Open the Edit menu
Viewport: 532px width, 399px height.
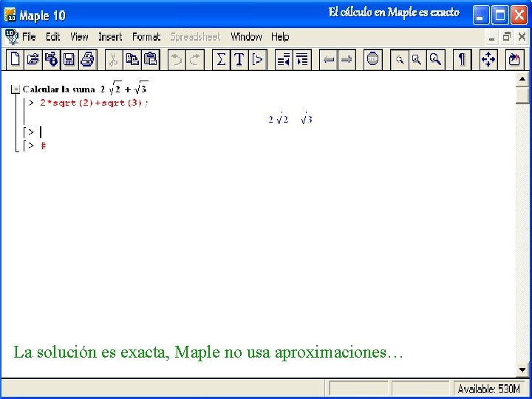53,37
